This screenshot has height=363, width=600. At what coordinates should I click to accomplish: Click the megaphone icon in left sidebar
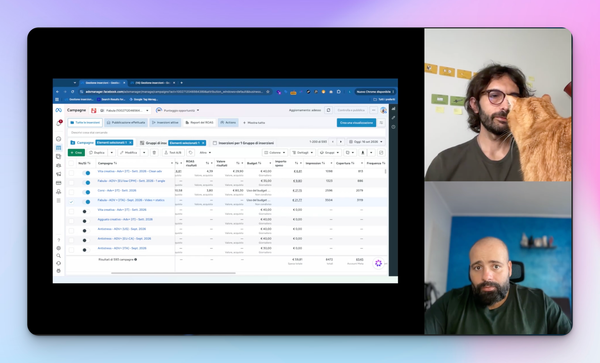coord(59,174)
